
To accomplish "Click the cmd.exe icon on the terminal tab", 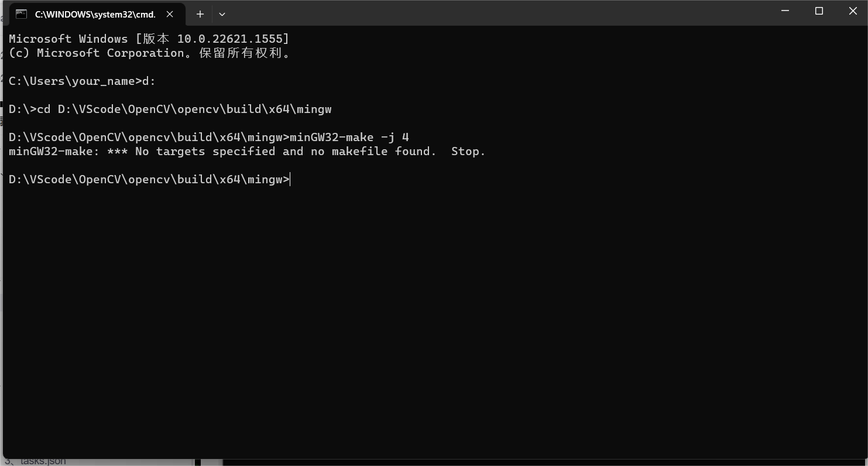I will pos(21,13).
